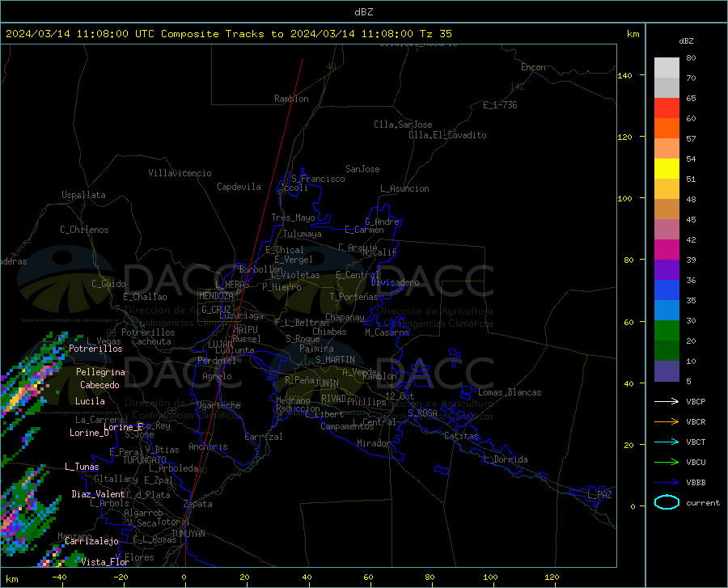Viewport: 728px width, 588px height.
Task: Click the dBZ title at top
Action: coord(363,12)
